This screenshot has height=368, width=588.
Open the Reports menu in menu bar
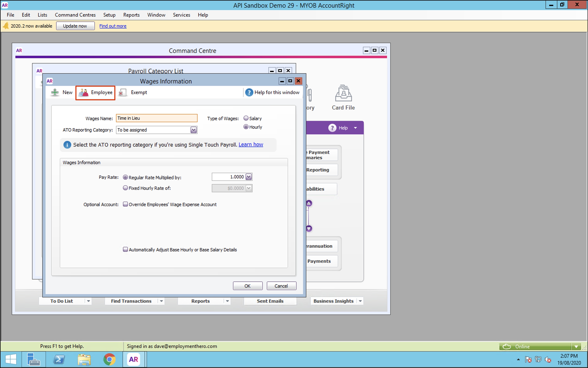[x=131, y=15]
